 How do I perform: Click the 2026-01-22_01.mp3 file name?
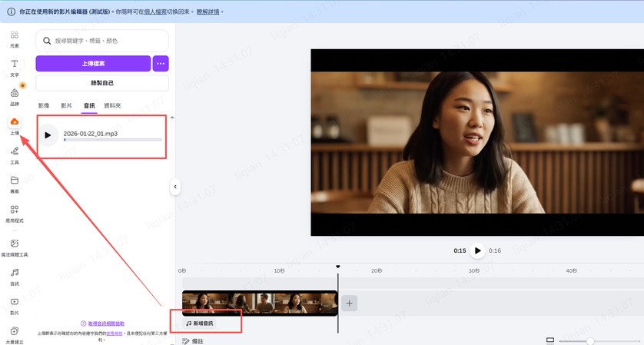click(x=91, y=134)
